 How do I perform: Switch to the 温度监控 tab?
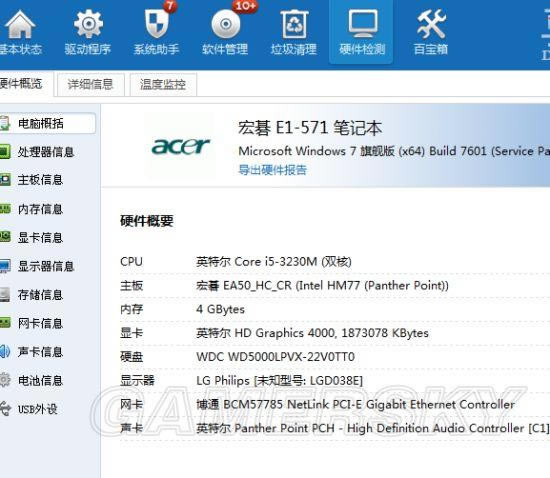click(x=163, y=84)
